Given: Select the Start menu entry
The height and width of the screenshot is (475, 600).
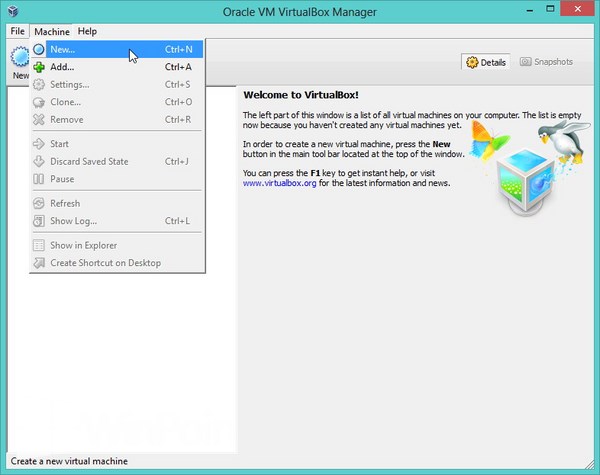Looking at the screenshot, I should (x=117, y=144).
